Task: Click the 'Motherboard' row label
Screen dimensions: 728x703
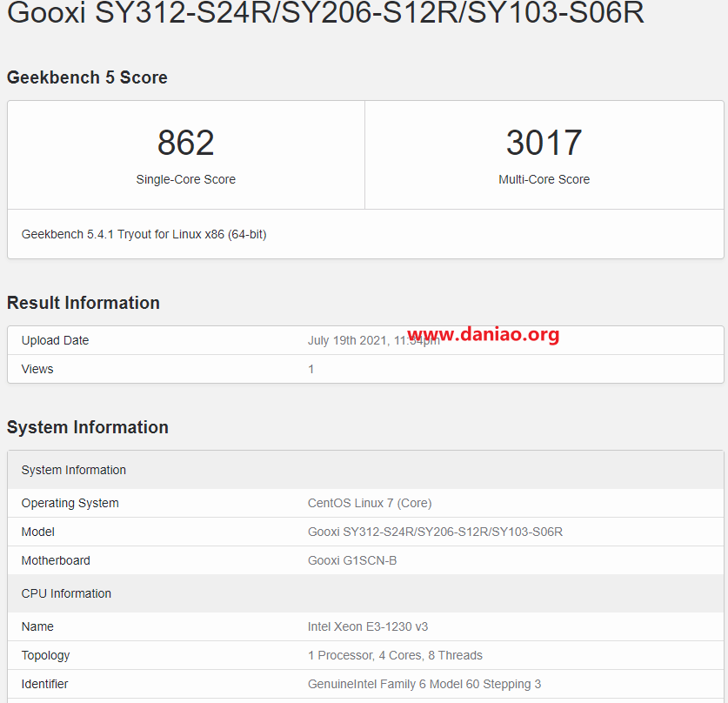Action: coord(56,560)
